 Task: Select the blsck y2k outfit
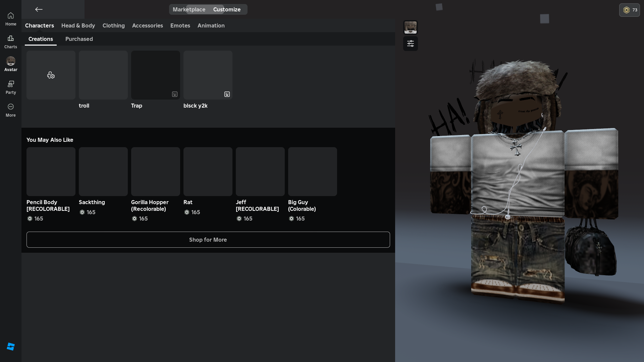208,75
